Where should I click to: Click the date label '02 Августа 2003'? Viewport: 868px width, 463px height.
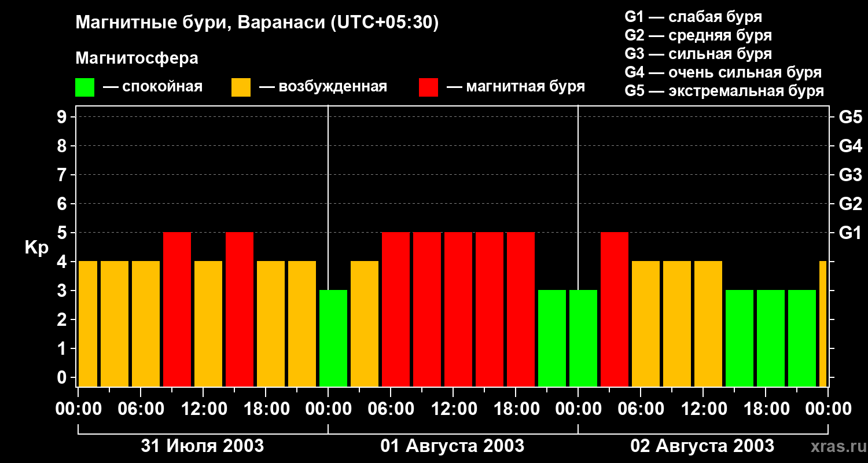coord(702,446)
